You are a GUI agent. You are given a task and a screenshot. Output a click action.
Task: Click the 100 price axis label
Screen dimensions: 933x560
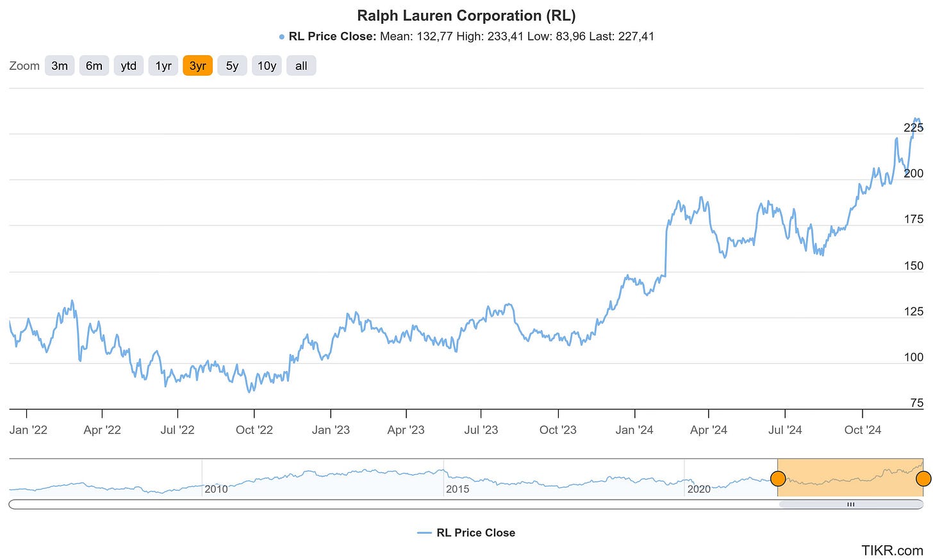coord(914,357)
